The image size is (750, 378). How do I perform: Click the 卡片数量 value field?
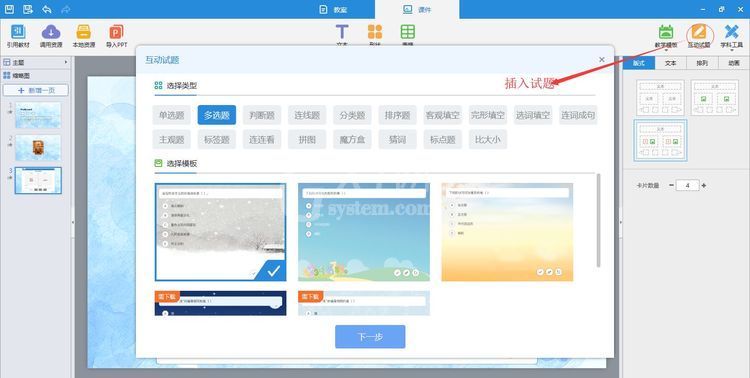[x=687, y=185]
